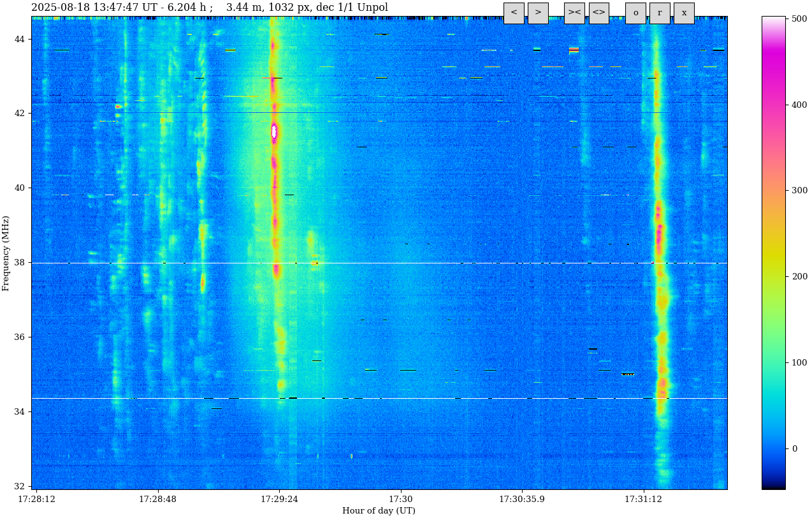Click the yellow band at 200 on colorbar
The image size is (812, 518).
(774, 276)
